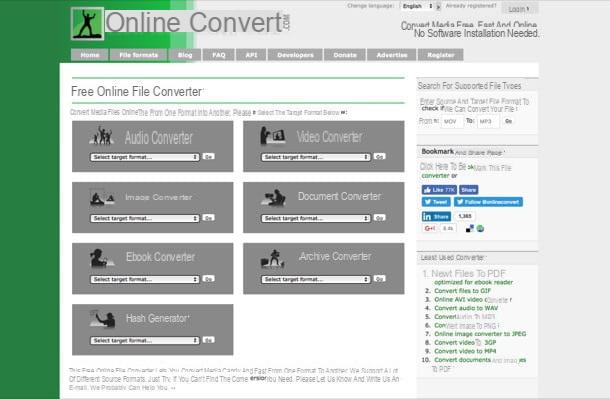
Task: Open the Donate tab
Action: (345, 55)
